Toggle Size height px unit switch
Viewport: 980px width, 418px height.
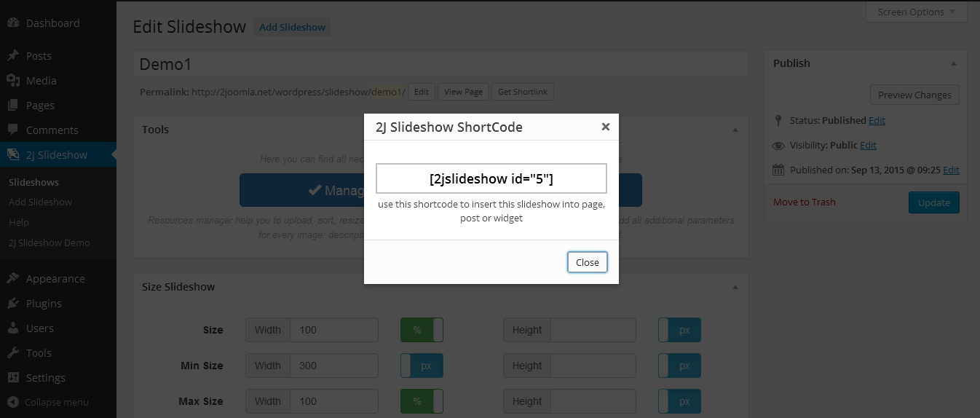tap(679, 330)
